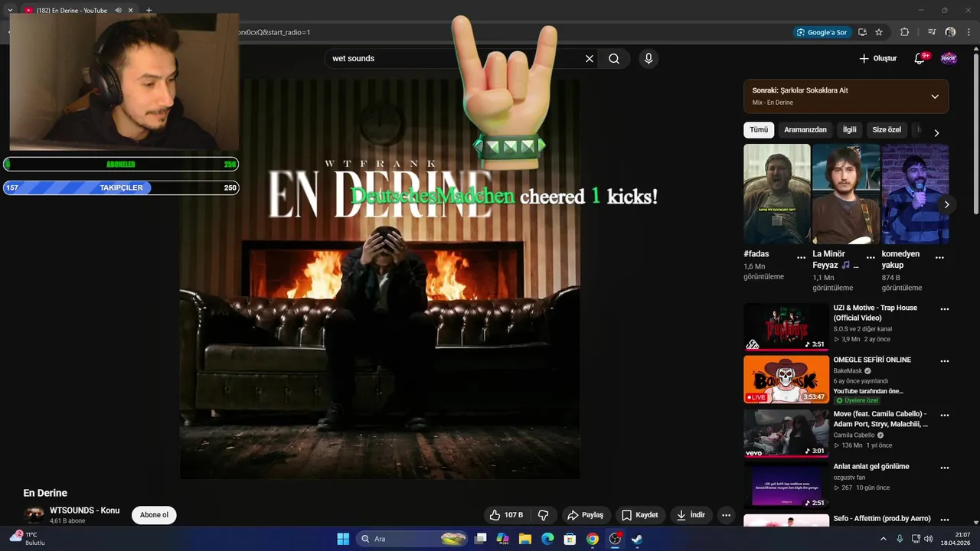Open options menu for La Minör Feyyaz
This screenshot has height=551, width=980.
871,257
